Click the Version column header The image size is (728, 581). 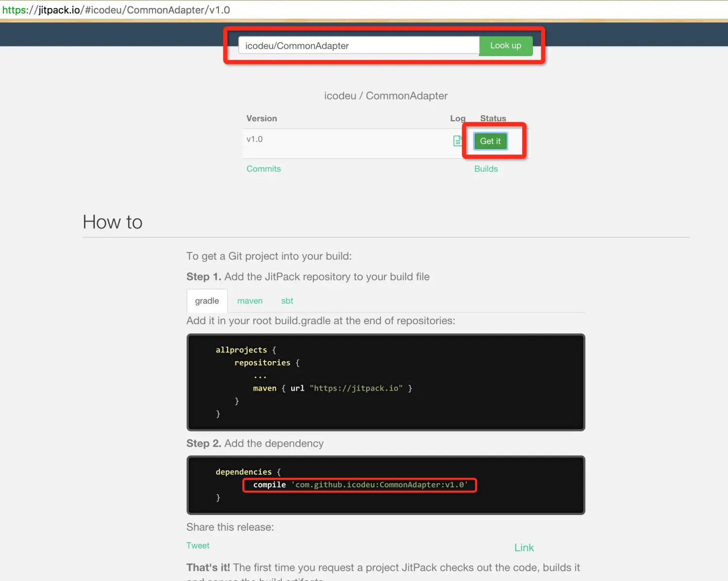262,118
